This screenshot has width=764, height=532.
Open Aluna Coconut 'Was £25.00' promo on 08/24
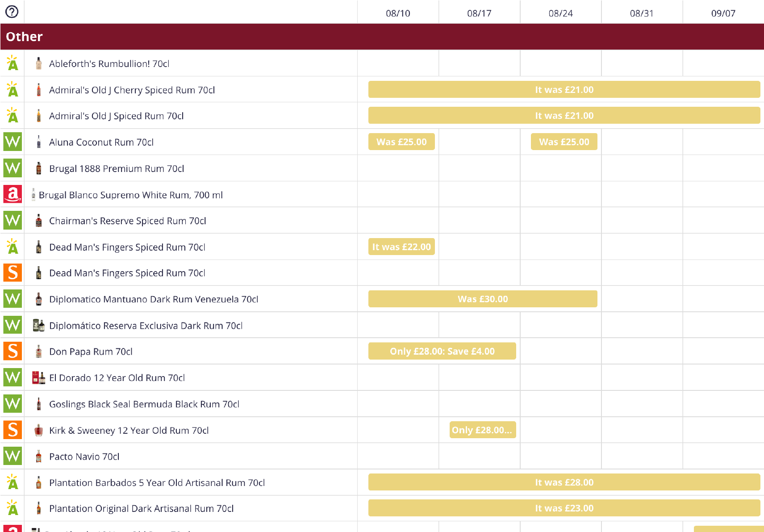point(564,142)
